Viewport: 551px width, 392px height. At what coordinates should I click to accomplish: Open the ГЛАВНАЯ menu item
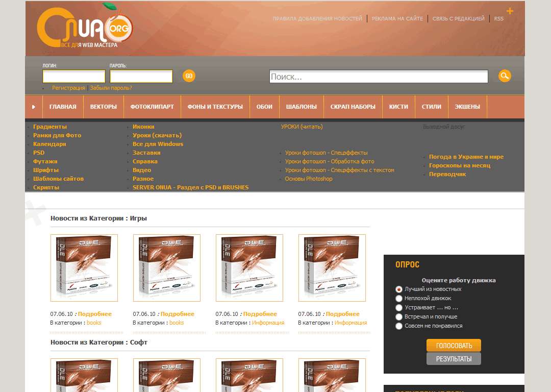63,107
